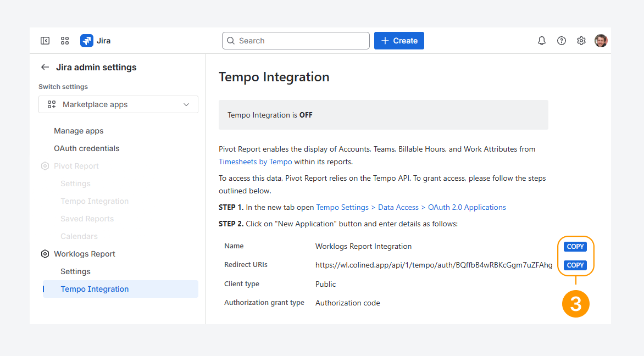Image resolution: width=644 pixels, height=356 pixels.
Task: Click the Worklogs Report Integration name text
Action: pos(363,246)
